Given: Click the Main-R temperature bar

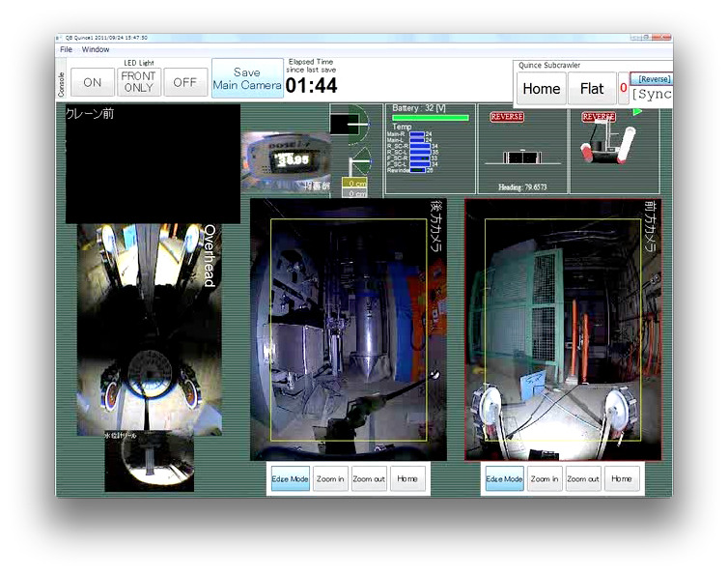Looking at the screenshot, I should coord(417,134).
